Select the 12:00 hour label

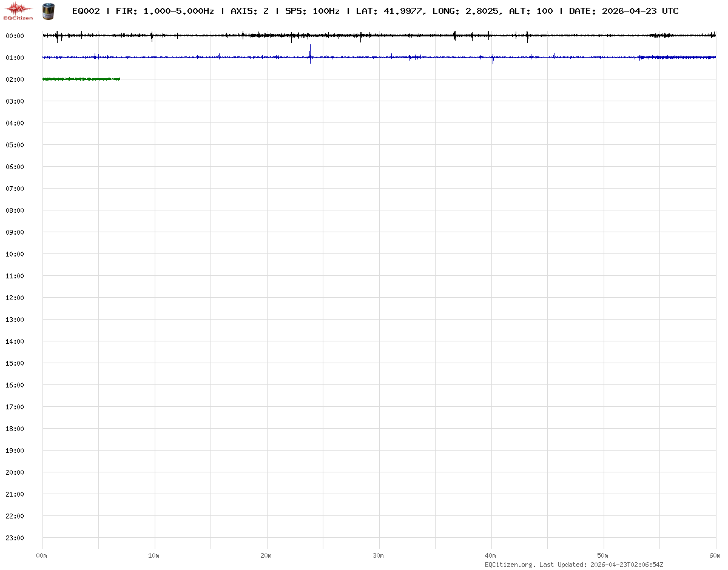[x=15, y=298]
